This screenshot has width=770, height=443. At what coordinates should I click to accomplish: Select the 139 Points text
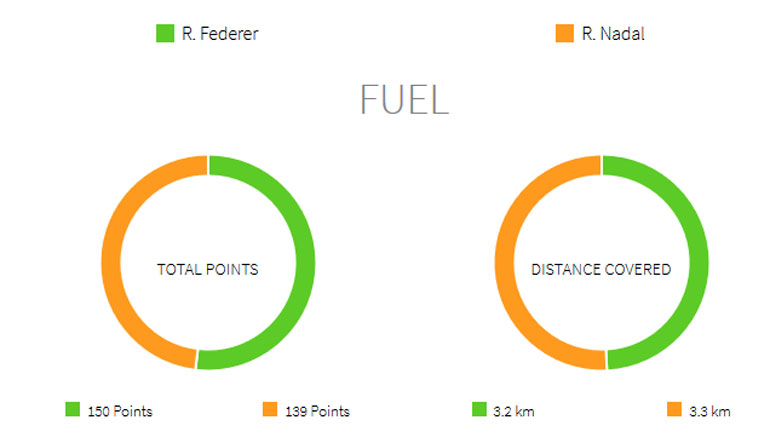316,411
